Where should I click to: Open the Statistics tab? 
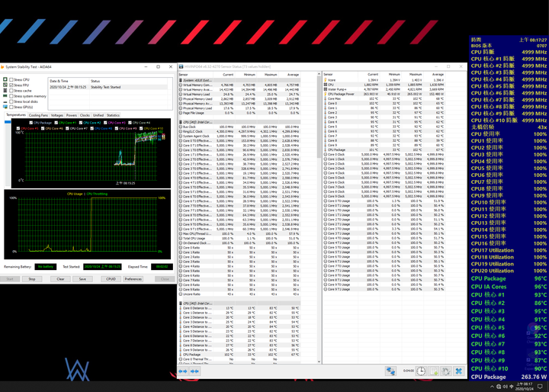[x=113, y=115]
